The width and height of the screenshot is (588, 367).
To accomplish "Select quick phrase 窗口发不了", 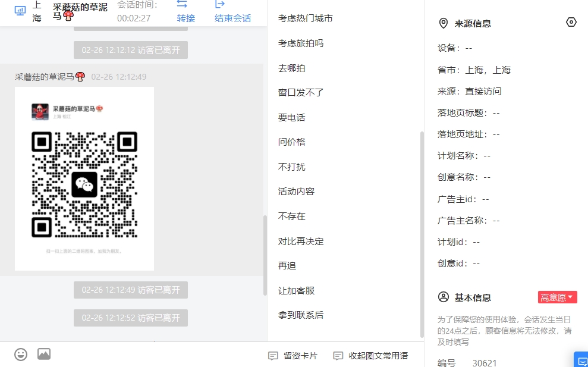I will (301, 93).
